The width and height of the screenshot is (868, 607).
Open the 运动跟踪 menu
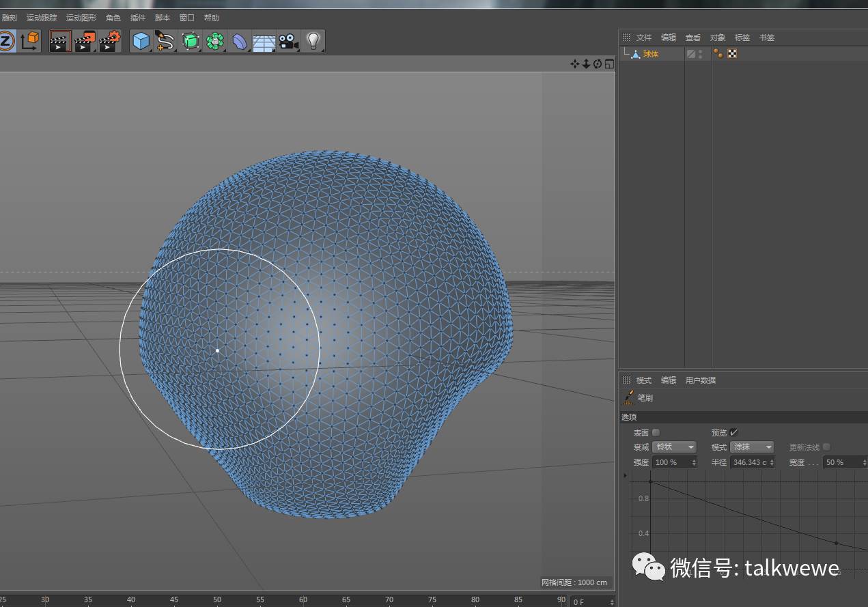click(42, 18)
